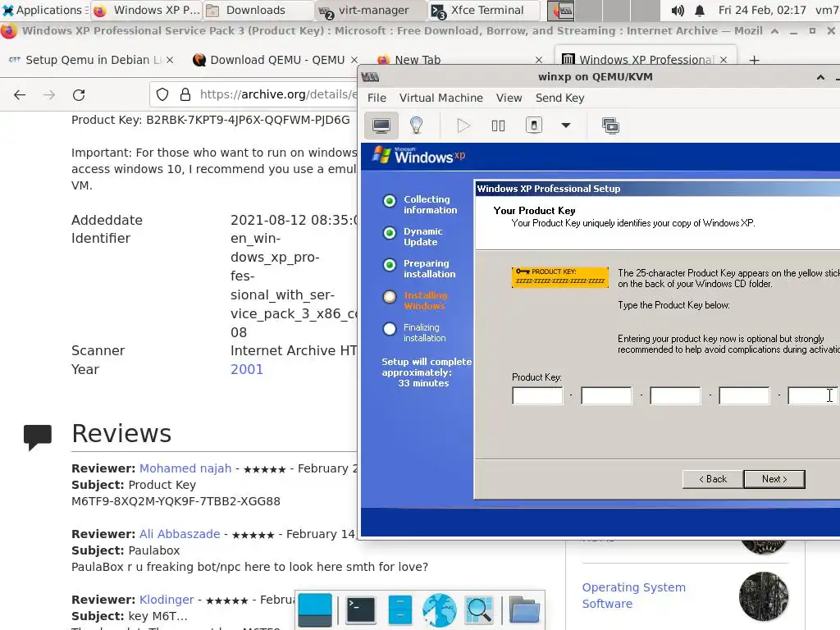Open the Send Key menu
Viewport: 840px width, 630px height.
pos(559,98)
